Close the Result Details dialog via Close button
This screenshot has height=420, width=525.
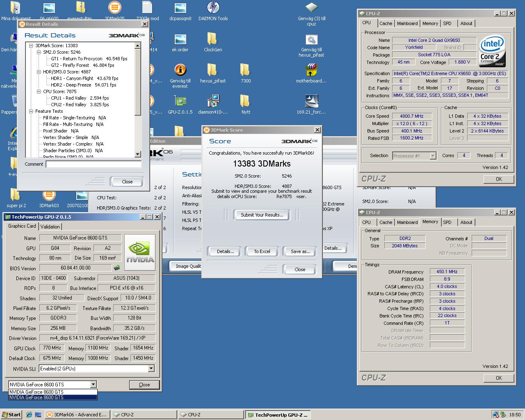[127, 182]
